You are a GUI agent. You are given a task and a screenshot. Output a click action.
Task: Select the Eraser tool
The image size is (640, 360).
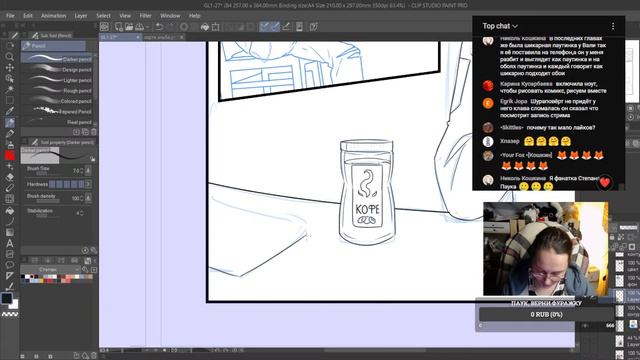10,177
